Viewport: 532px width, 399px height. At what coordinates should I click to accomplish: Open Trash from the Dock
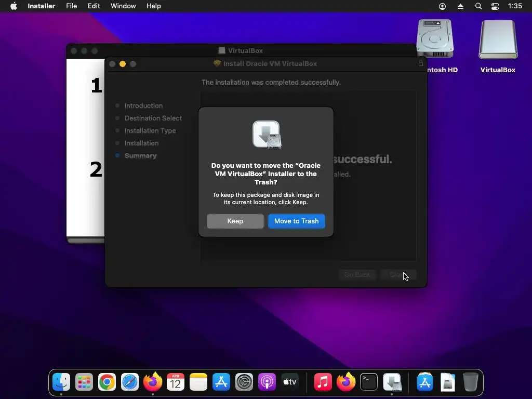(470, 382)
